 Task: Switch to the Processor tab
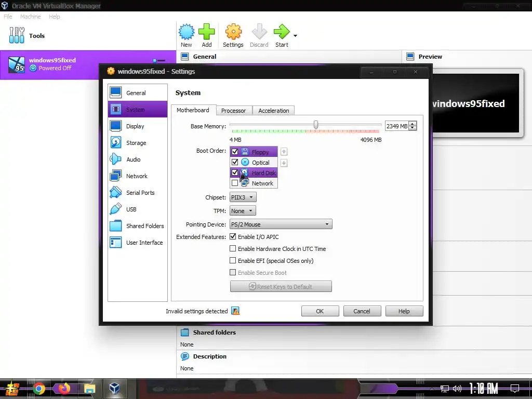pyautogui.click(x=233, y=111)
